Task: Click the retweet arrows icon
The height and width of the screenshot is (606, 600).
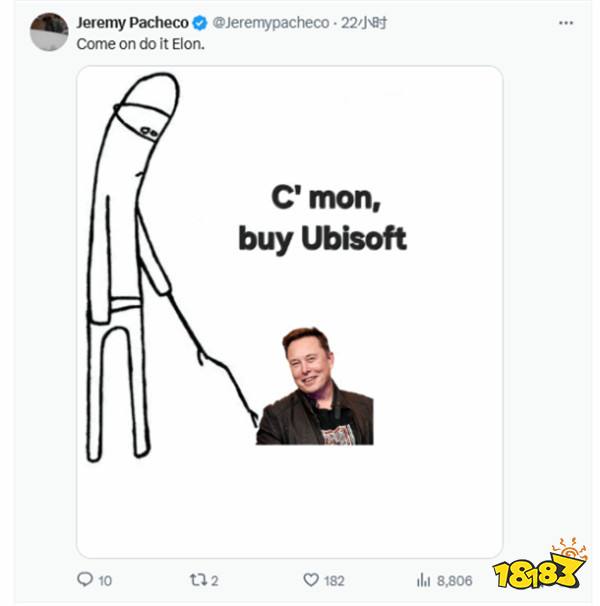Action: (198, 580)
